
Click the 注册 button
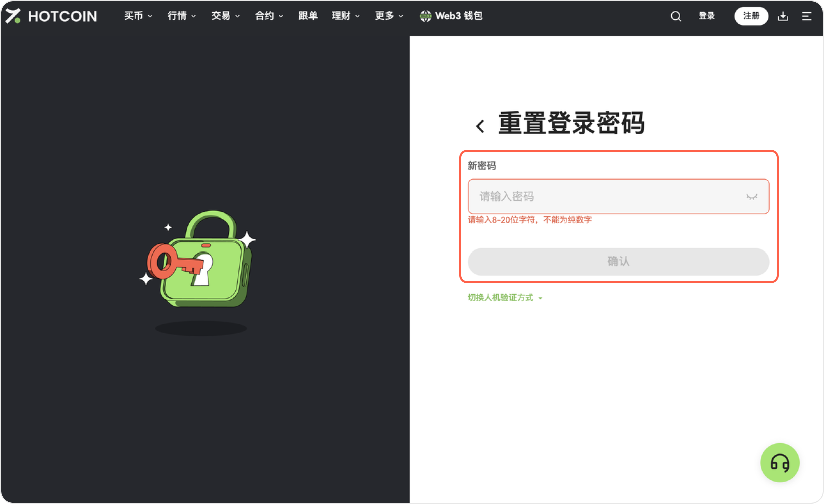[x=751, y=16]
